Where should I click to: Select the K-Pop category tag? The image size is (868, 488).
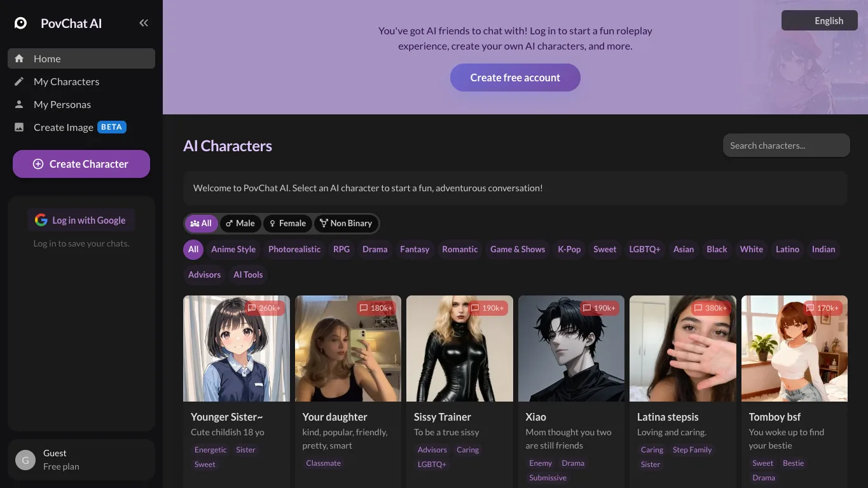coord(569,249)
